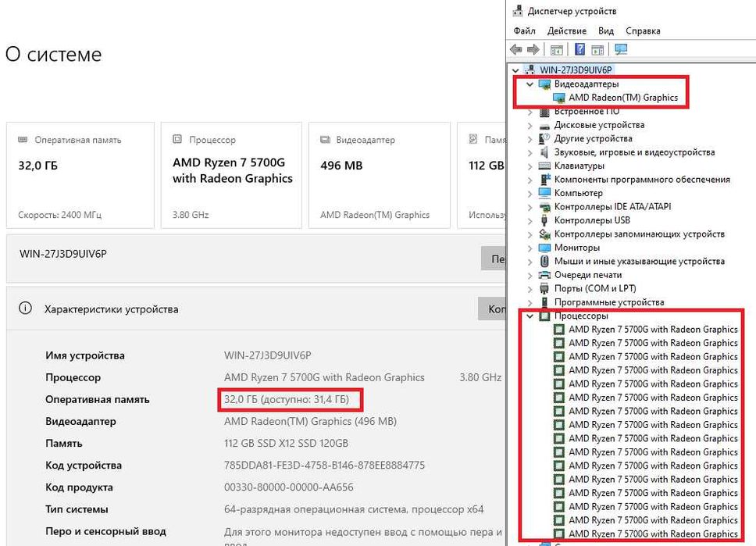Expand the Дисковые устройства branch
Image resolution: width=756 pixels, height=546 pixels.
(530, 126)
